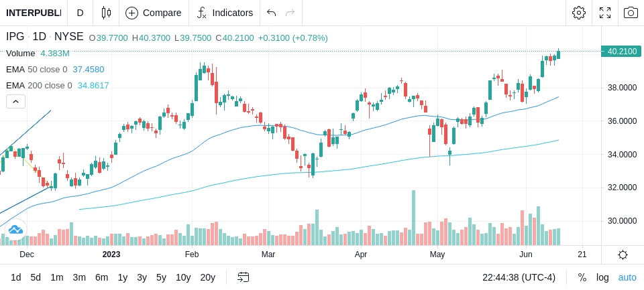Click the 32.0000 price axis label

pos(622,188)
